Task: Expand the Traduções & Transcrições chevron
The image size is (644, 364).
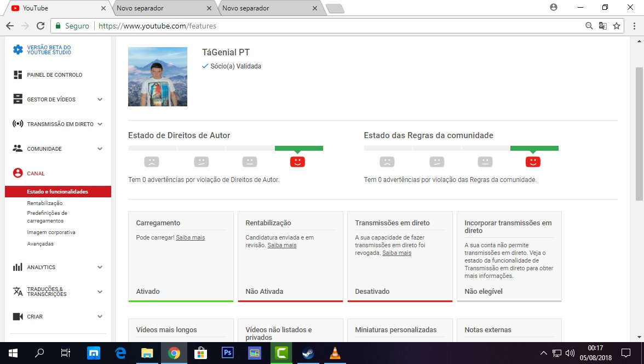Action: click(x=100, y=292)
